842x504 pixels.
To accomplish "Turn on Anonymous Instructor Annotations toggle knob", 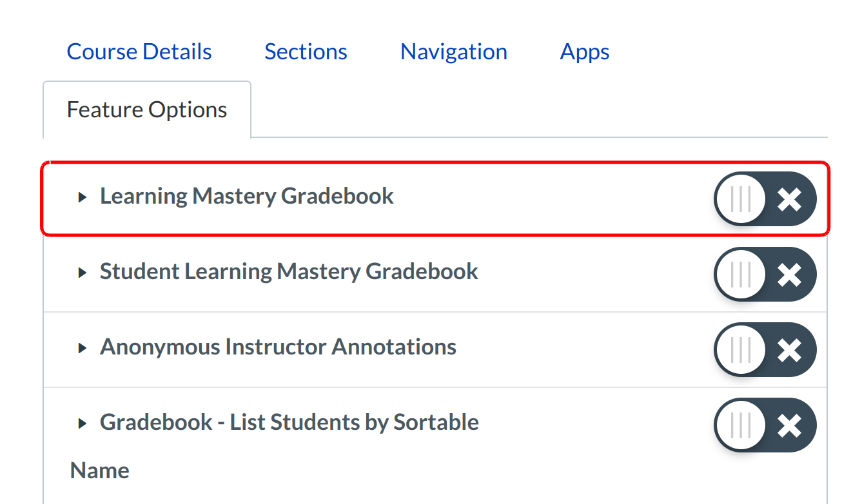I will 740,350.
